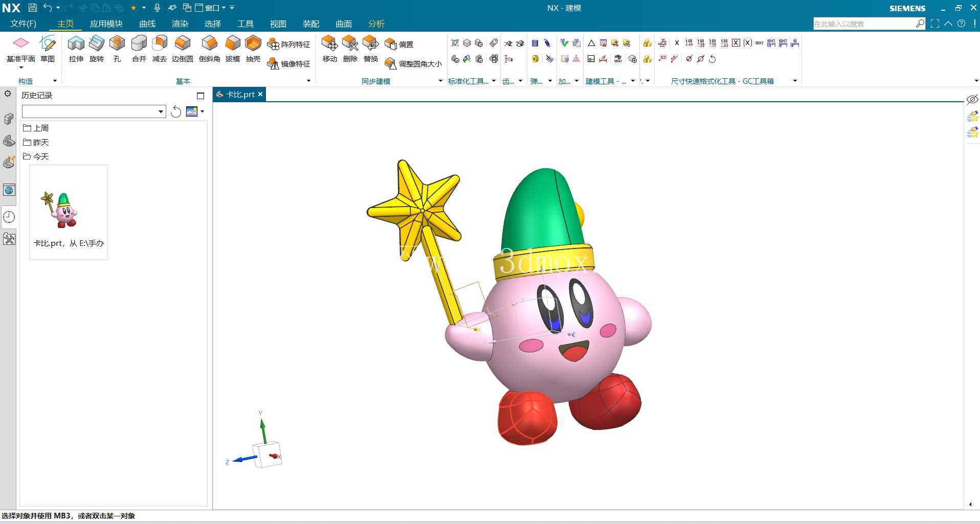
Task: Click the 历史记录 panel title
Action: click(x=37, y=96)
